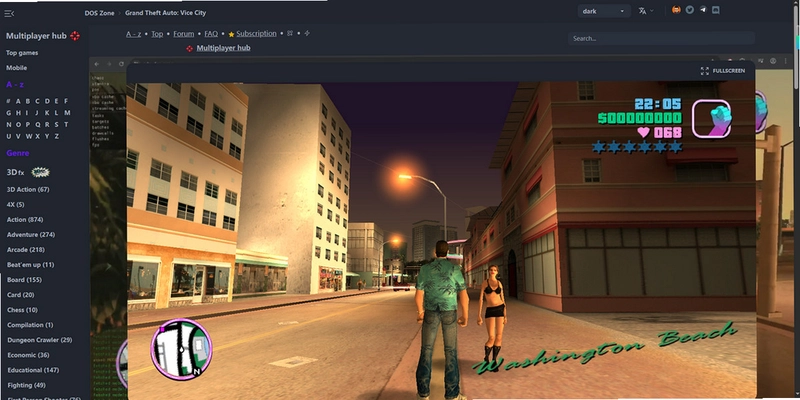Viewport: 800px width, 400px height.
Task: Select Board (155) genre
Action: (x=24, y=280)
